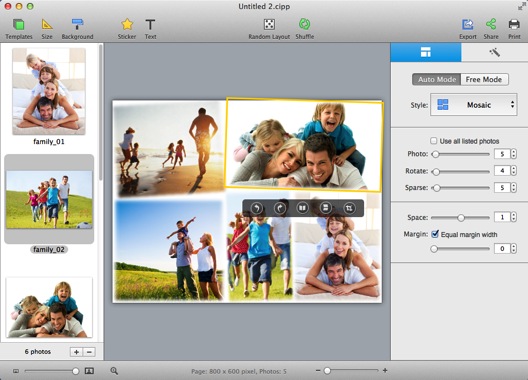Click the magnifier zoom icon
The height and width of the screenshot is (380, 528).
click(x=114, y=371)
